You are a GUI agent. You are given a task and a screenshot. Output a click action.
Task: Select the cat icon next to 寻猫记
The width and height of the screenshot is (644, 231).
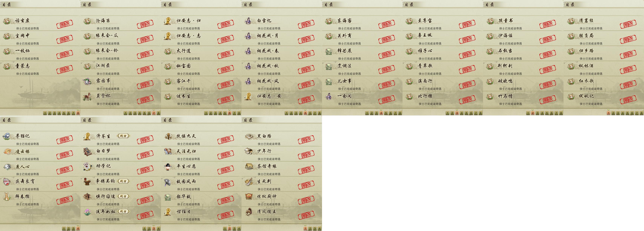(7, 136)
